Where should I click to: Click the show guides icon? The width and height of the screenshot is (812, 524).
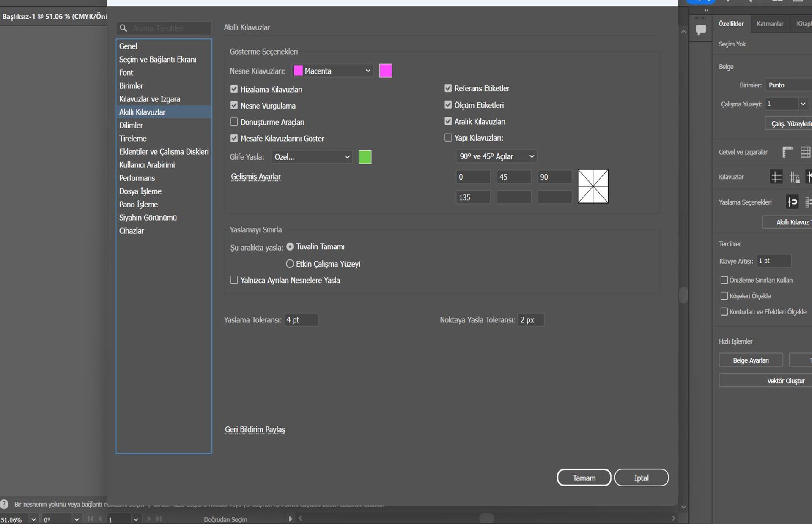click(776, 177)
